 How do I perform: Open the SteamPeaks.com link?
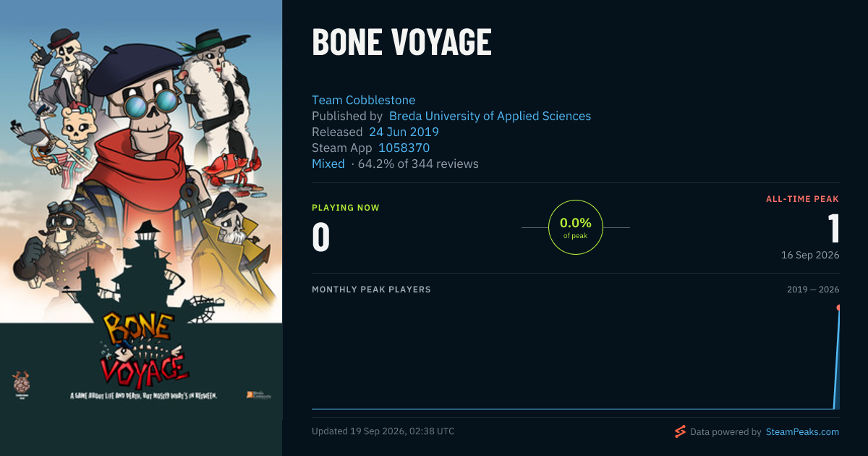(802, 432)
